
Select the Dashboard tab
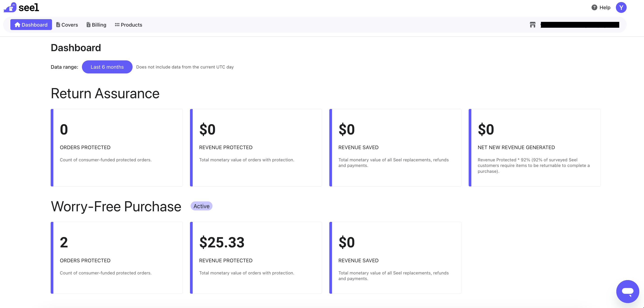coord(31,25)
